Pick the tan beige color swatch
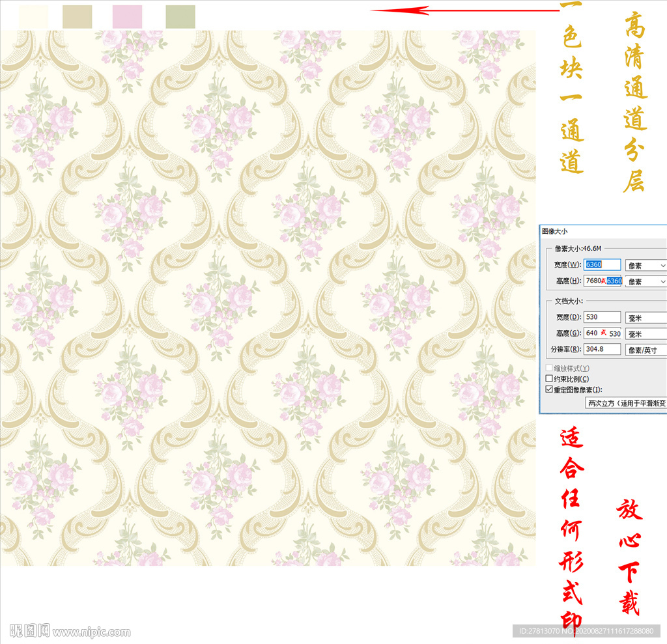The width and height of the screenshot is (667, 644). (78, 17)
